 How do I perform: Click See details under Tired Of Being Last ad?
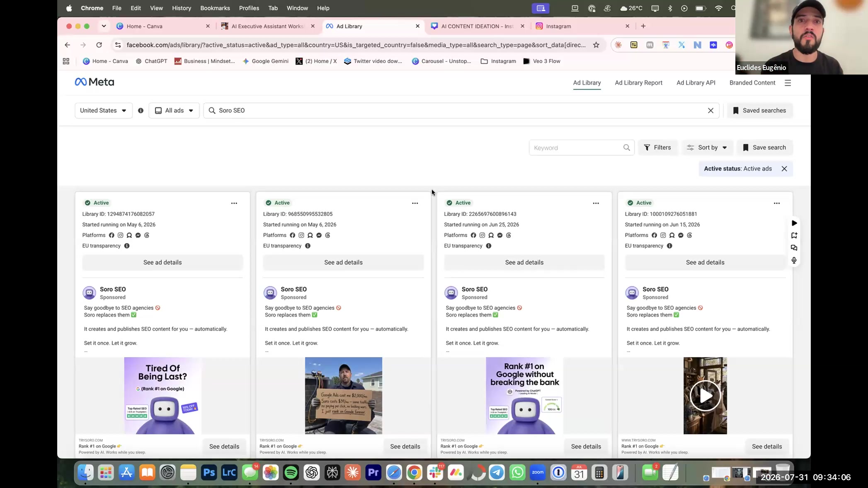coord(224,447)
